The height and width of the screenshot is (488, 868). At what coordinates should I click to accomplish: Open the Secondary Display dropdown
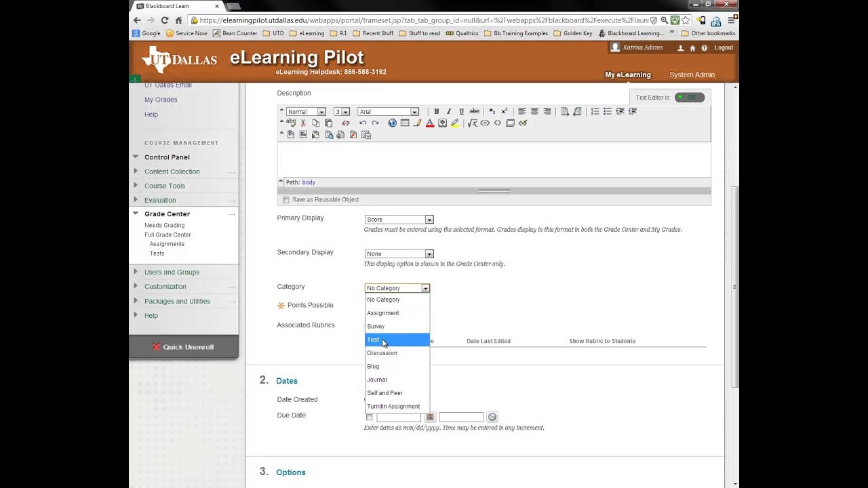pos(399,253)
